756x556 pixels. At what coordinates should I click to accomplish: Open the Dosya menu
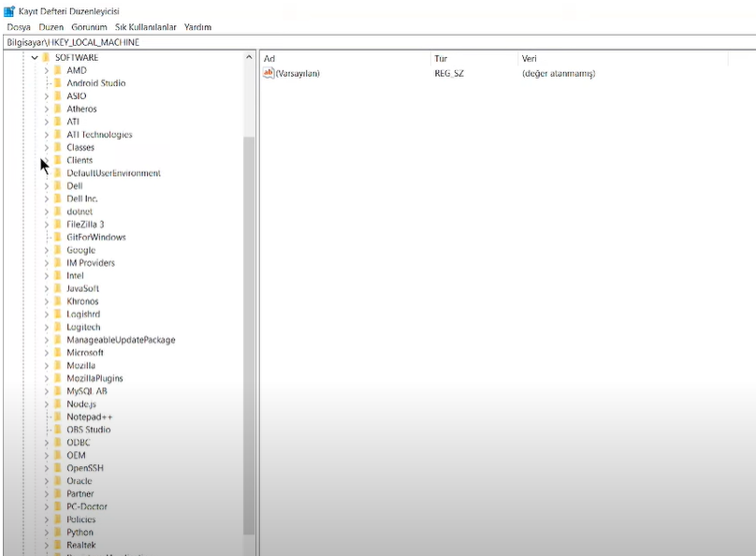tap(18, 27)
